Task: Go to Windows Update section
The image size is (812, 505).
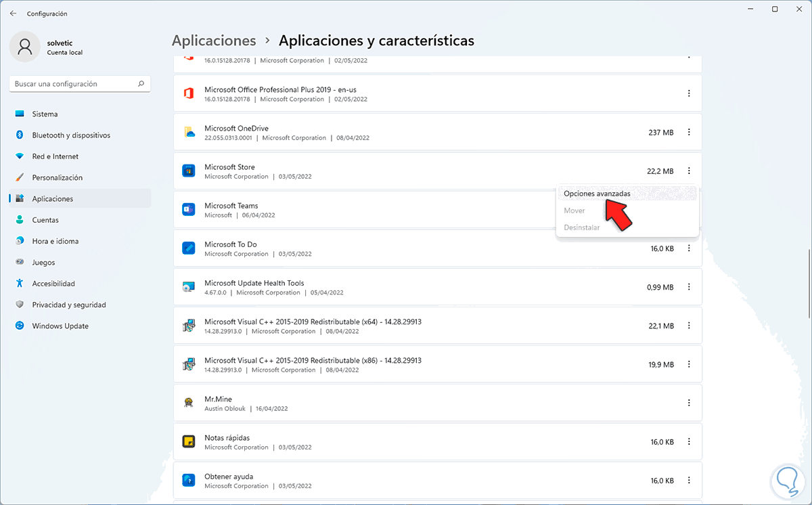Action: [x=60, y=326]
